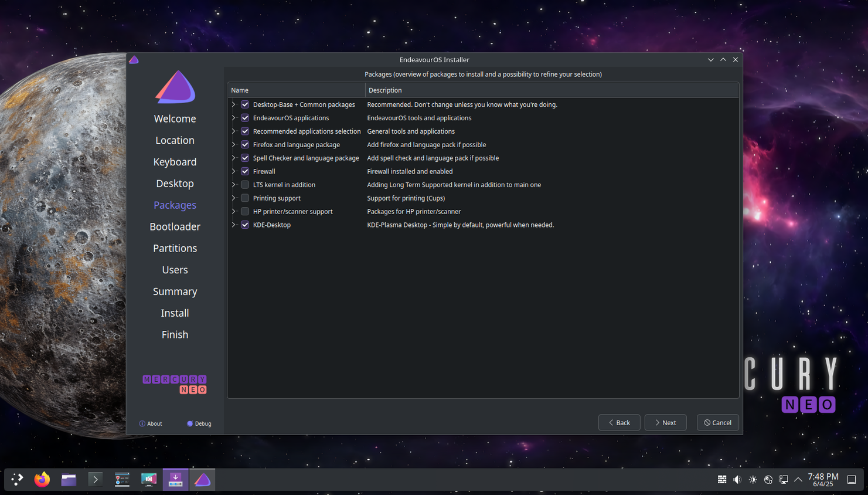Expand the HP printer/scanner support group

click(x=234, y=211)
